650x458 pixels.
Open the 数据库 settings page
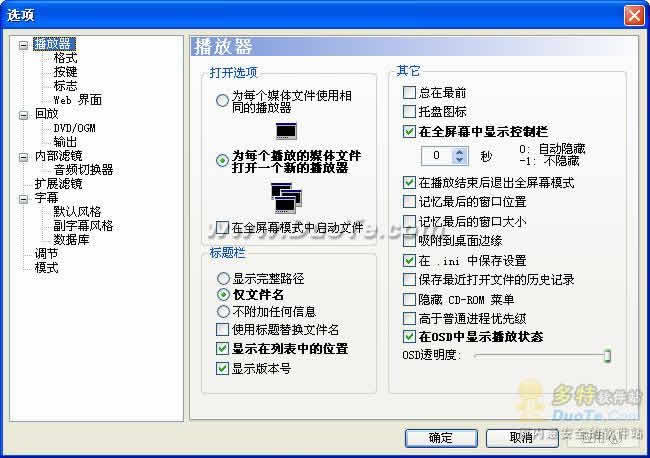(71, 240)
